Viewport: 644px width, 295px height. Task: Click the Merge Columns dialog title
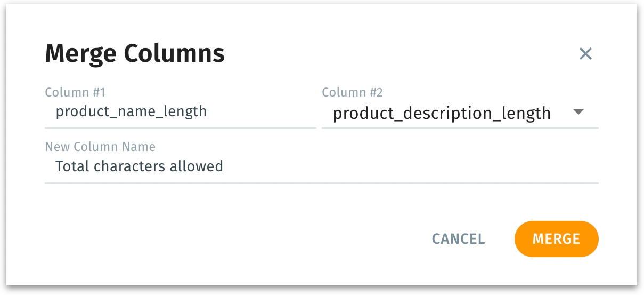point(135,53)
